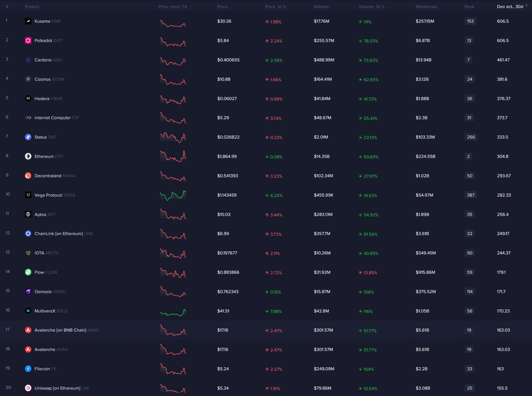Viewport: 532px width, 396px height.
Task: Click the Uniswap UNI logo icon
Action: (28, 388)
